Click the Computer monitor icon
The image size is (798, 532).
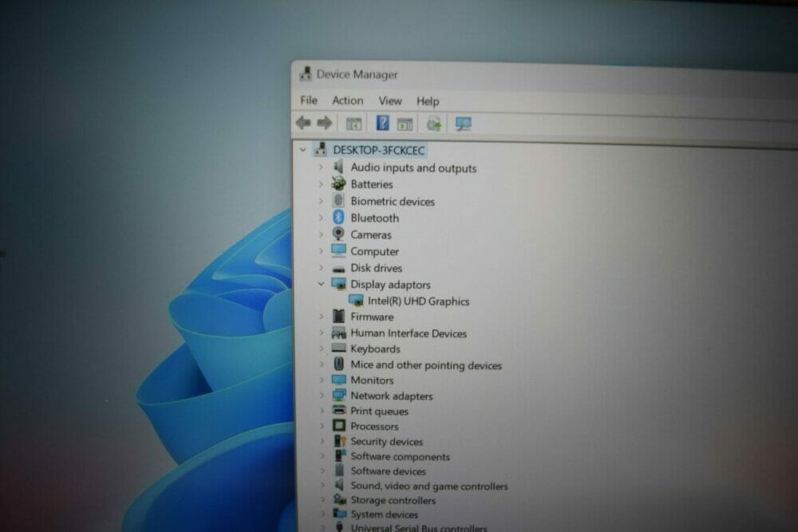pyautogui.click(x=338, y=250)
